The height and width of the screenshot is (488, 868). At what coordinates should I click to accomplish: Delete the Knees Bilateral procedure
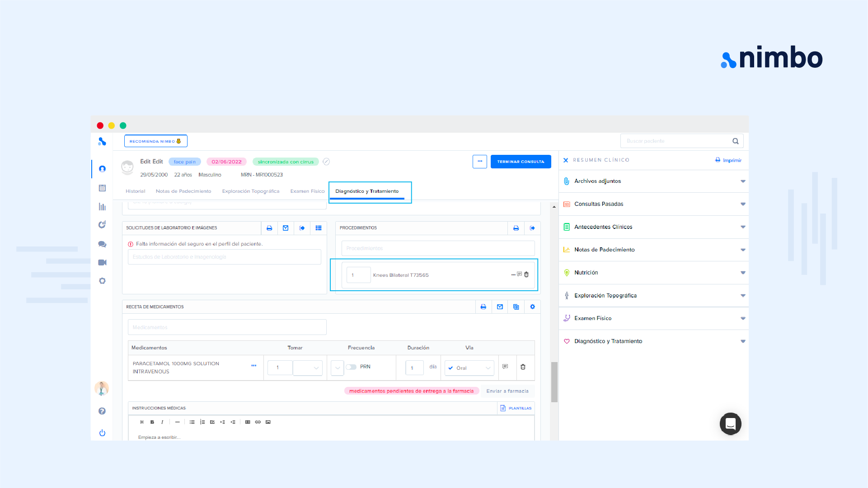[x=526, y=274]
